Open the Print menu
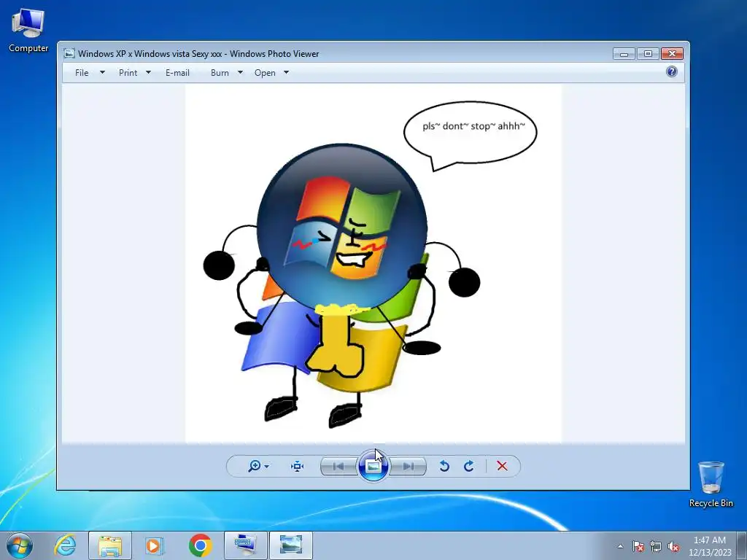The image size is (747, 560). click(x=128, y=73)
